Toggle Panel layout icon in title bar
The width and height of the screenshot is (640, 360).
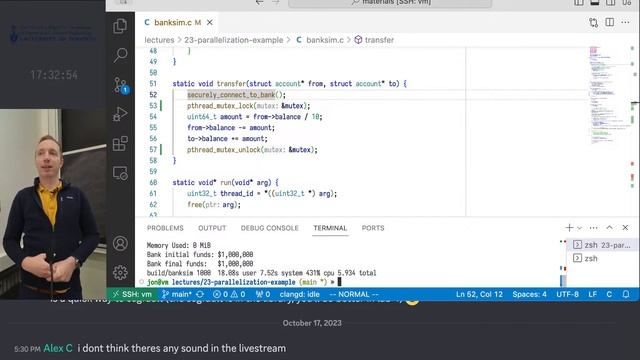(595, 2)
